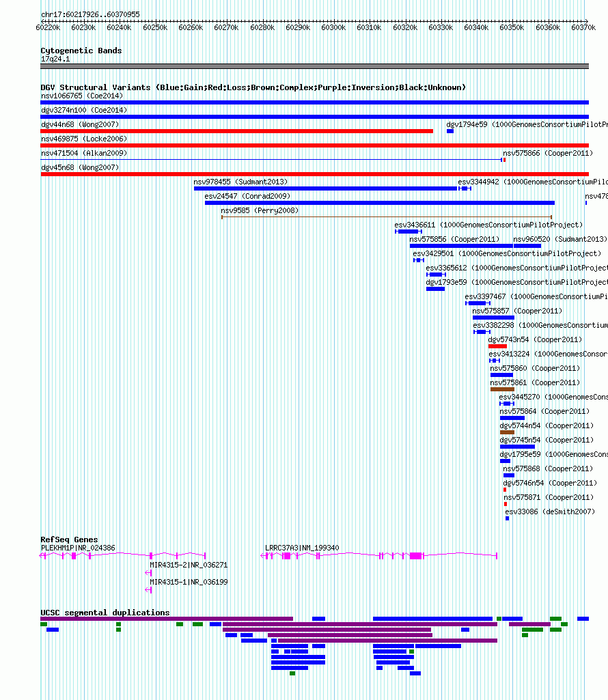The height and width of the screenshot is (700, 608).
Task: Click the gray 17q24.1 cytogenetic band bar
Action: 314,66
